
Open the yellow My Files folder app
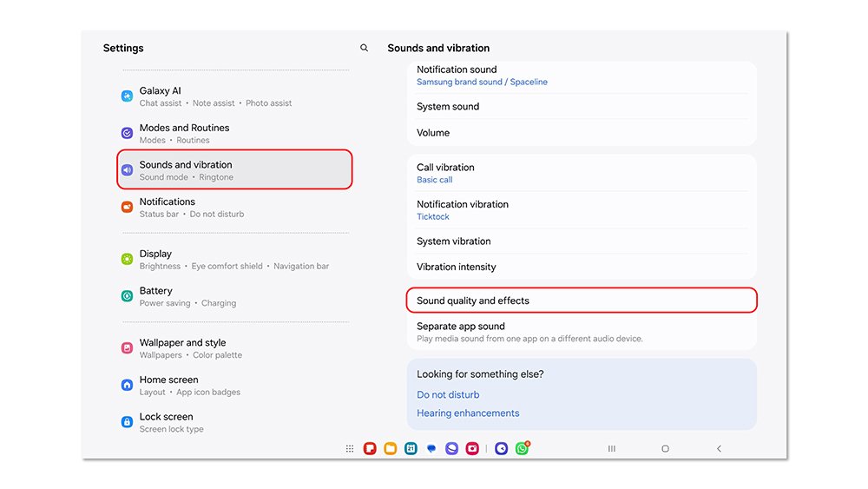click(390, 449)
